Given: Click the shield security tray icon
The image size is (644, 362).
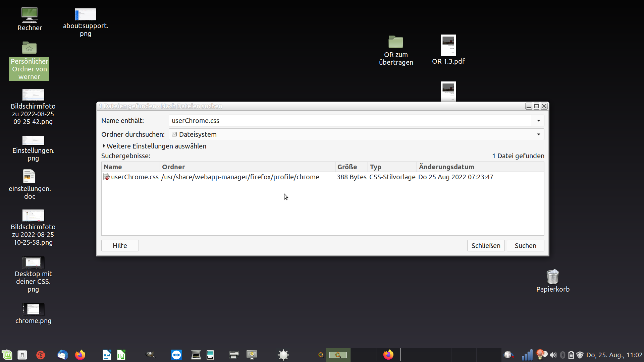Looking at the screenshot, I should [580, 355].
